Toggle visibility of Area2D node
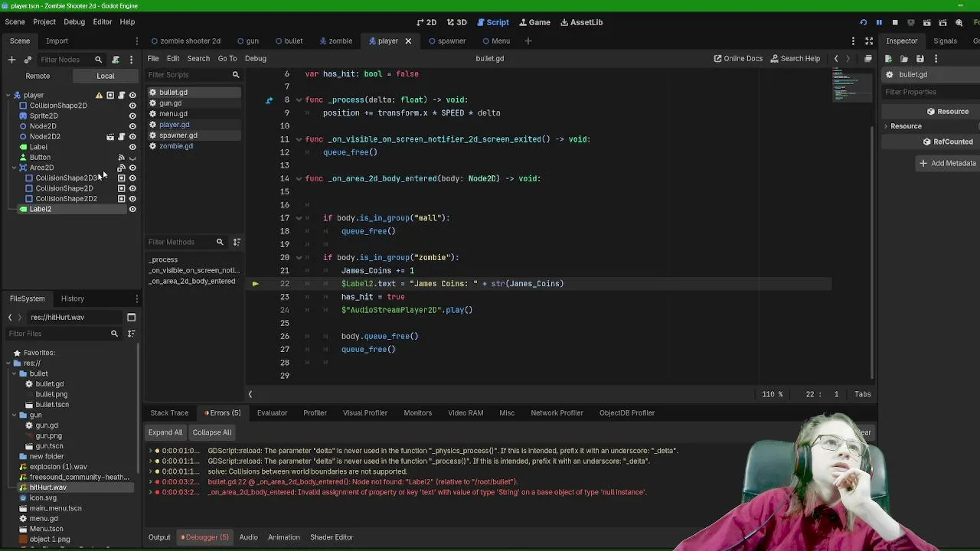 132,168
